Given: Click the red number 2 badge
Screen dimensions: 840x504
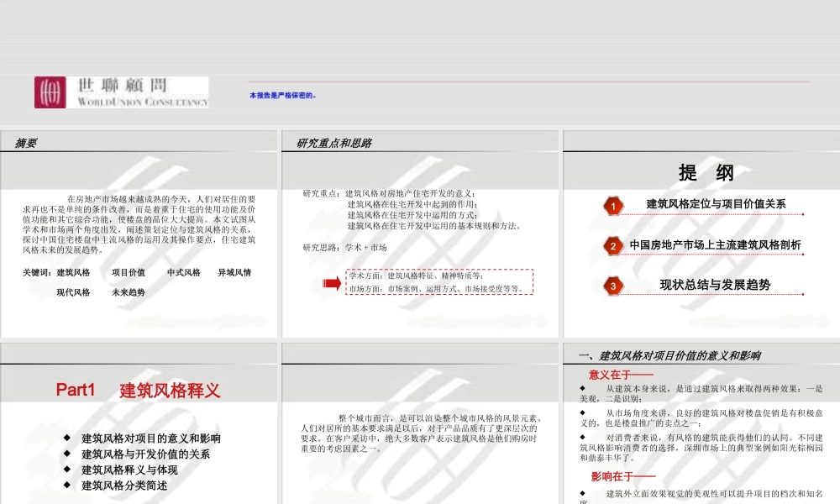Looking at the screenshot, I should [613, 246].
